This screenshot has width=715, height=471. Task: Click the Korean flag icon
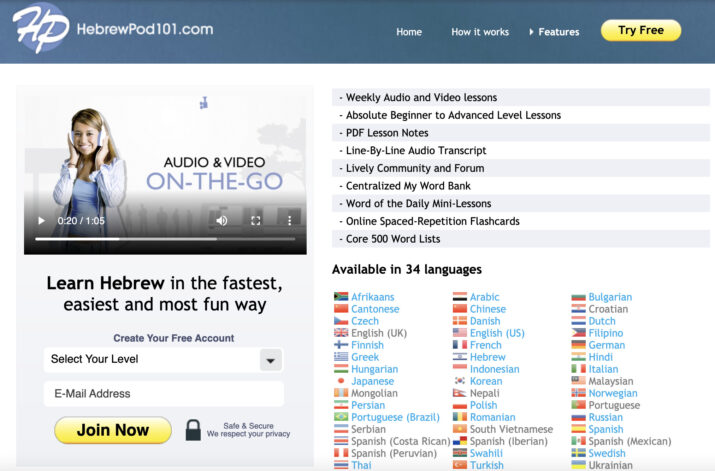pos(460,381)
